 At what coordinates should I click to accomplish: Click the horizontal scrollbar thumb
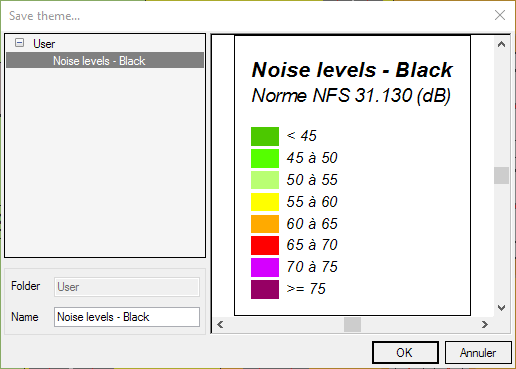pyautogui.click(x=352, y=324)
